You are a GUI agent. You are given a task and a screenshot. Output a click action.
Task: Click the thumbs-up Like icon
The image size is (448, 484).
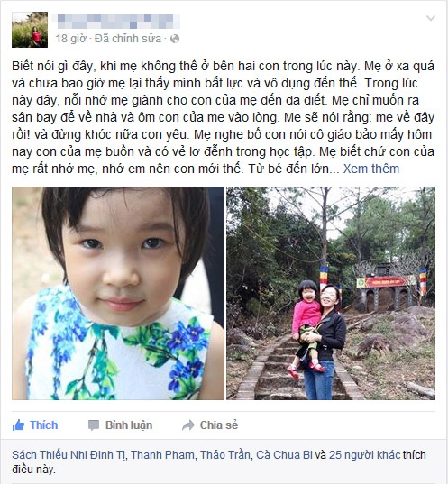tap(18, 425)
